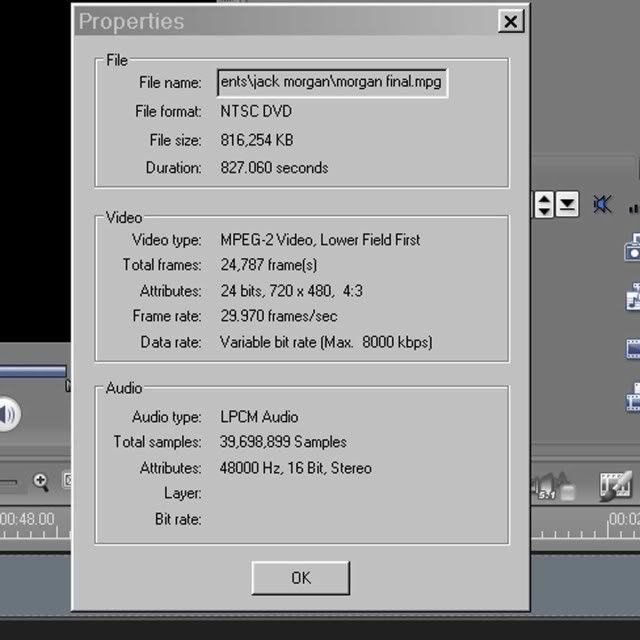Screen dimensions: 640x640
Task: Click the File name path field
Action: 331,83
